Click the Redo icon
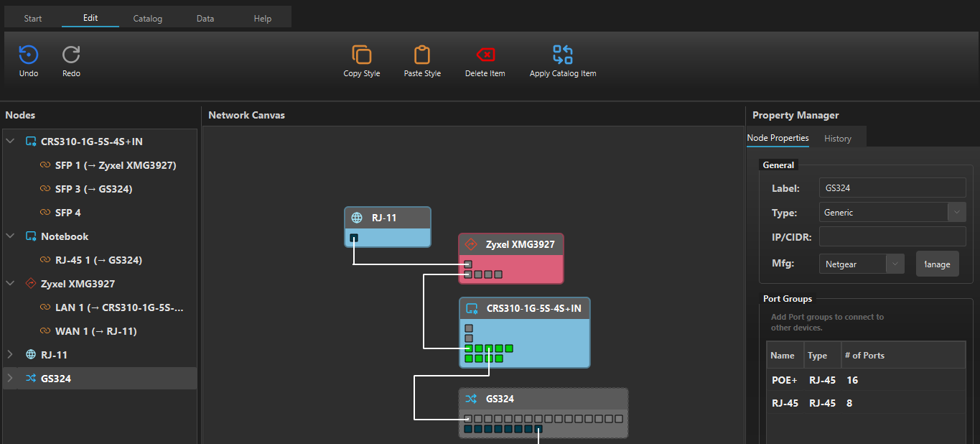980x444 pixels. tap(71, 55)
